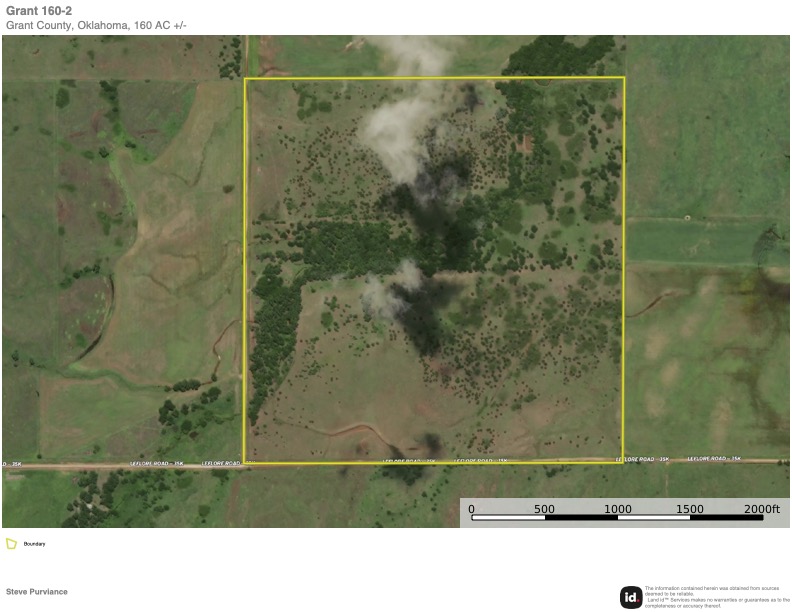Image resolution: width=792 pixels, height=612 pixels.
Task: Click the '2000ft' scale label
Action: click(x=761, y=509)
